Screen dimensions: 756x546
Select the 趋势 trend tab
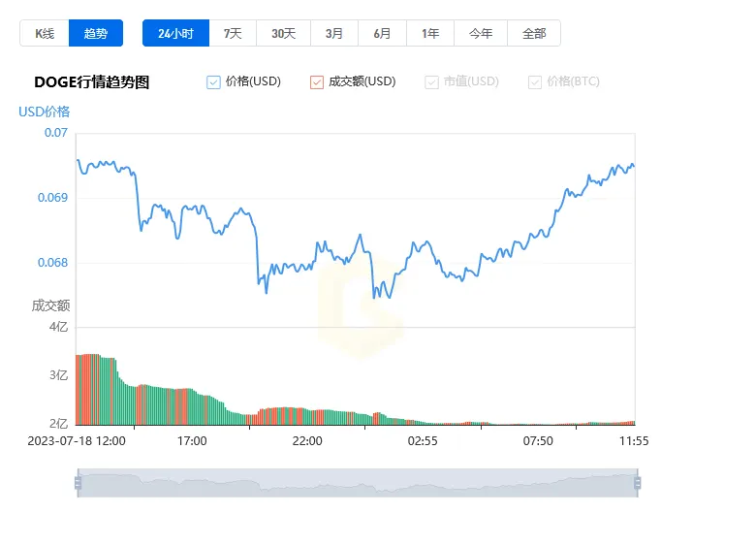pos(96,33)
